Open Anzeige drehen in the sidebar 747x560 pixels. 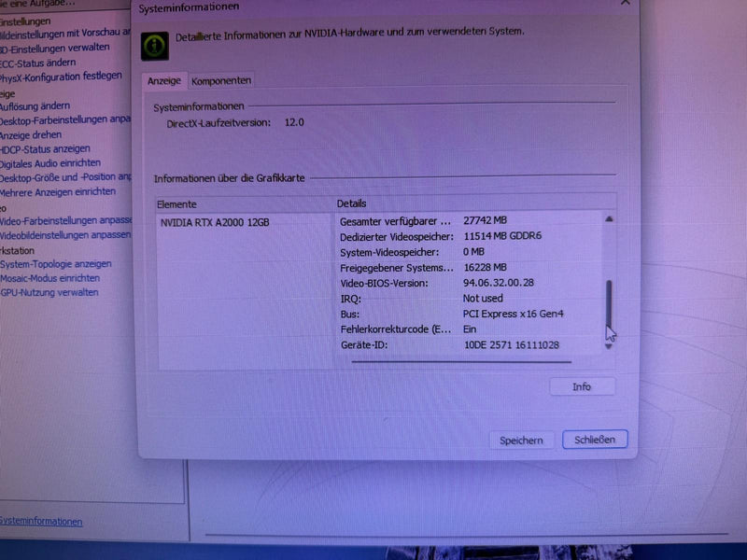[x=31, y=135]
